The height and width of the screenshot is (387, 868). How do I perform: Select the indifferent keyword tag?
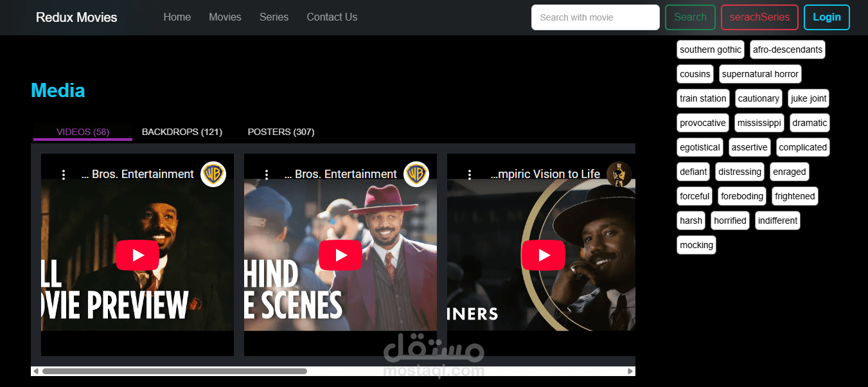pyautogui.click(x=778, y=221)
